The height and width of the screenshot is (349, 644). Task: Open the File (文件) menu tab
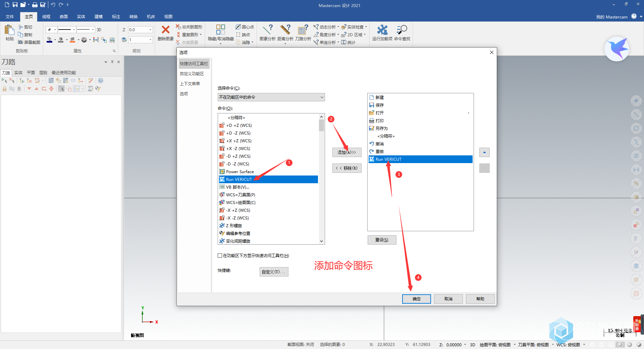(x=10, y=17)
